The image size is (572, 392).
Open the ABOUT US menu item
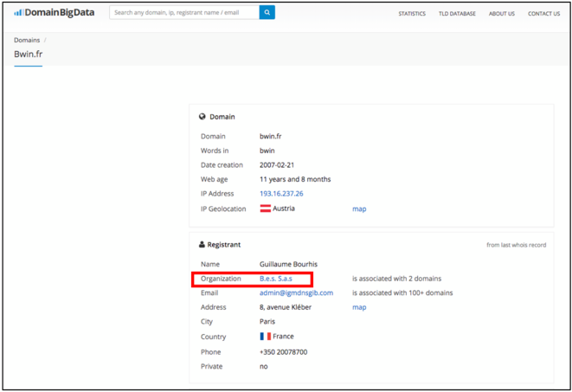pyautogui.click(x=502, y=14)
